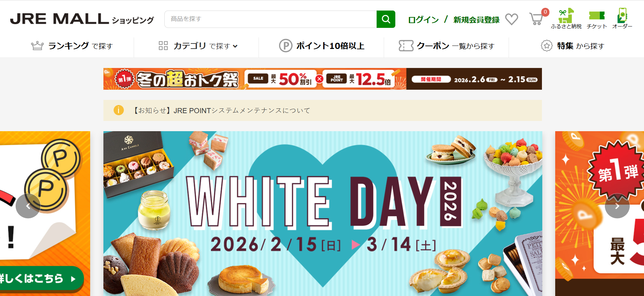Click the ログイン link

423,20
